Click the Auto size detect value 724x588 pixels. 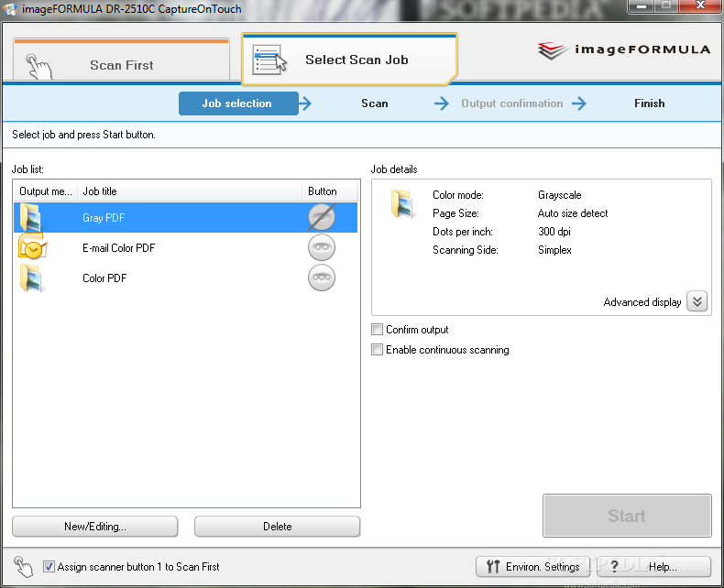tap(573, 213)
